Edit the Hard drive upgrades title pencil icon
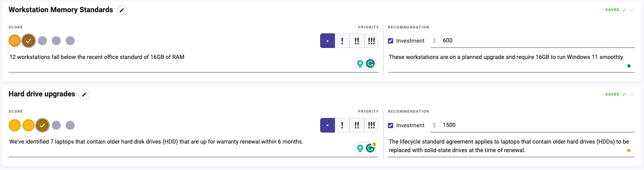The height and width of the screenshot is (170, 644). point(84,94)
